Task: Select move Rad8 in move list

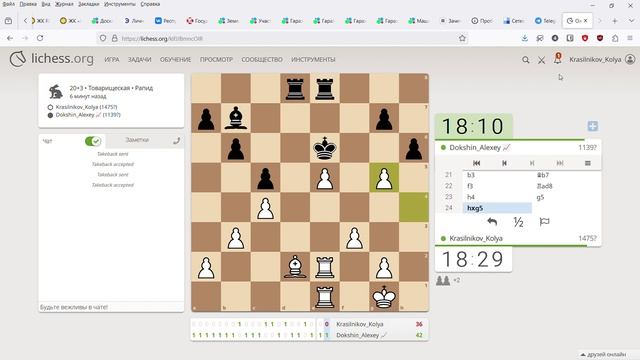Action: 567,186
